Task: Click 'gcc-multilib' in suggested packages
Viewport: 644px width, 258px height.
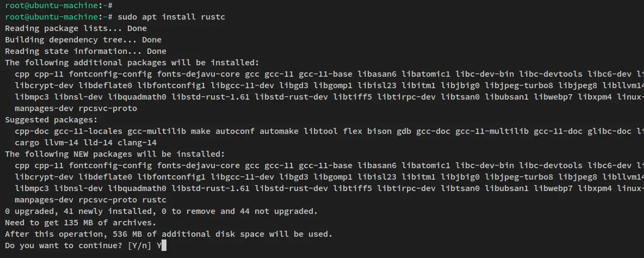Action: (157, 132)
